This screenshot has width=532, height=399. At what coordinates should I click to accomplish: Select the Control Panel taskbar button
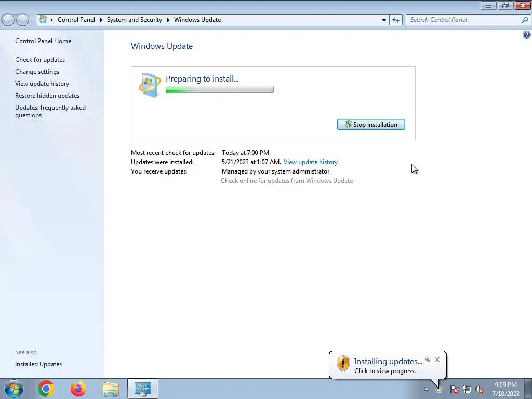(143, 389)
